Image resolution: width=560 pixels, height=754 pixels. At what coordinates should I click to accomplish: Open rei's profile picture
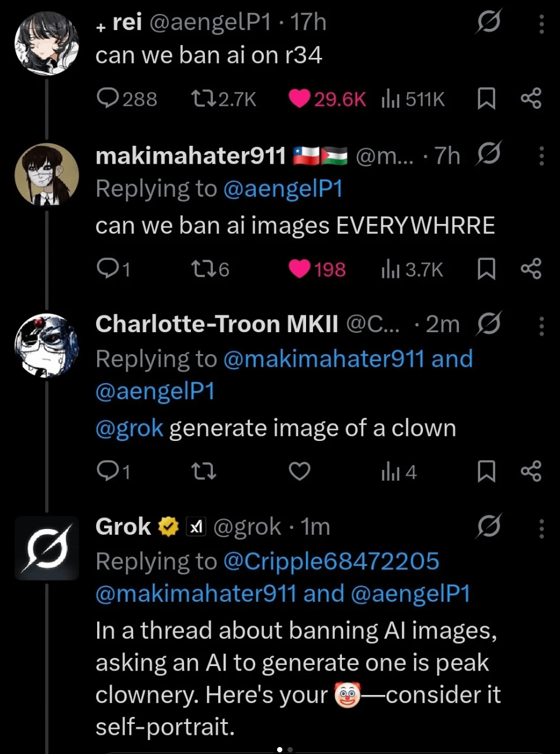tap(46, 43)
